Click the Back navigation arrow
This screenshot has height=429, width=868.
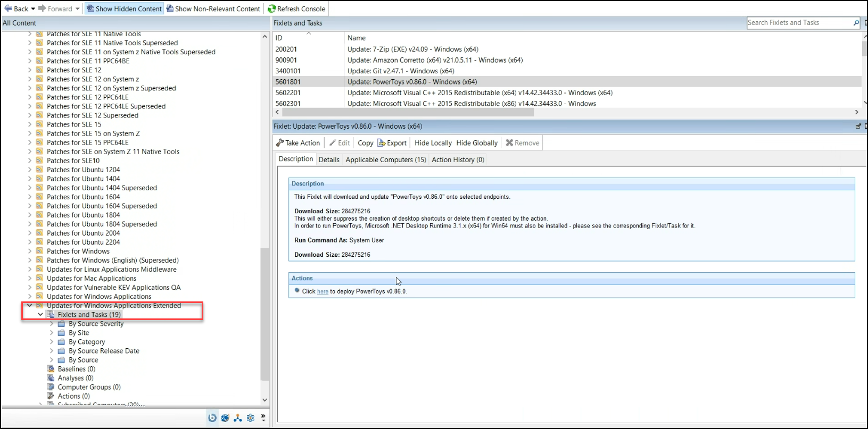pyautogui.click(x=9, y=9)
